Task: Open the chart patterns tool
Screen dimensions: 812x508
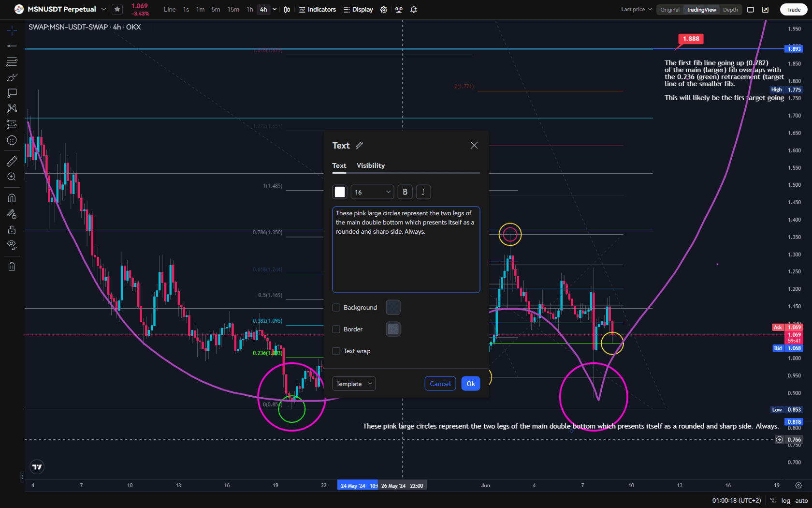Action: pyautogui.click(x=12, y=108)
